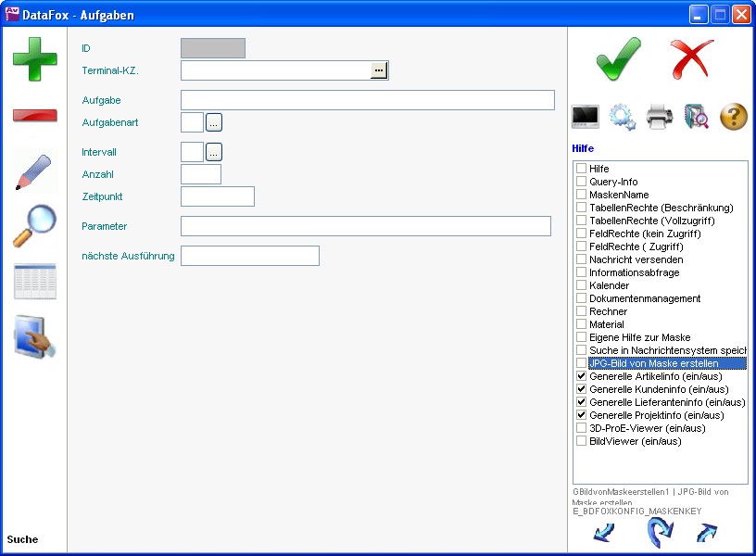Click into the Aufgabe text field
756x556 pixels.
point(367,100)
